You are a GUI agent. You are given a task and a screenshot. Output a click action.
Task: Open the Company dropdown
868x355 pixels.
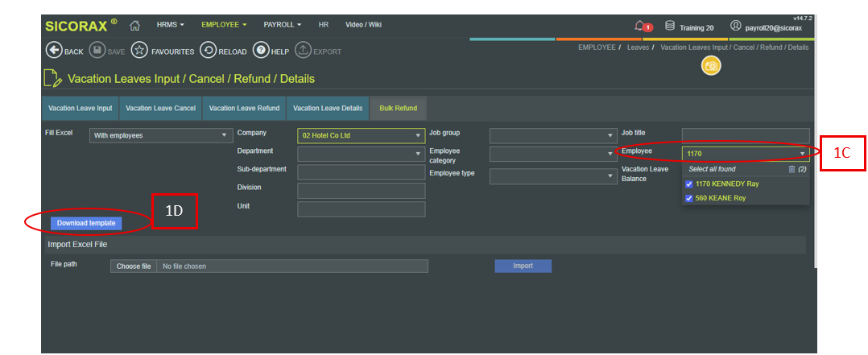361,135
